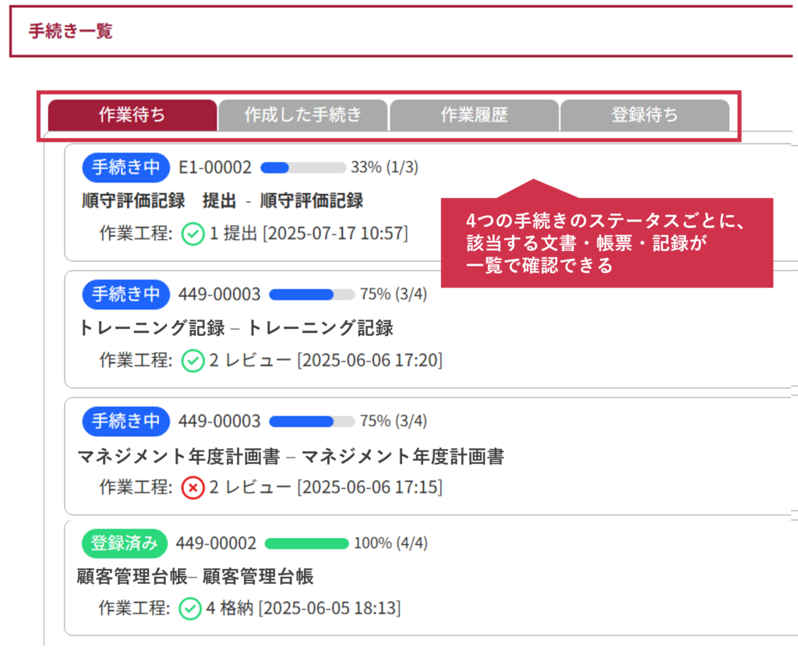Click green check icon beside 4 格納
798x672 pixels.
pyautogui.click(x=190, y=608)
